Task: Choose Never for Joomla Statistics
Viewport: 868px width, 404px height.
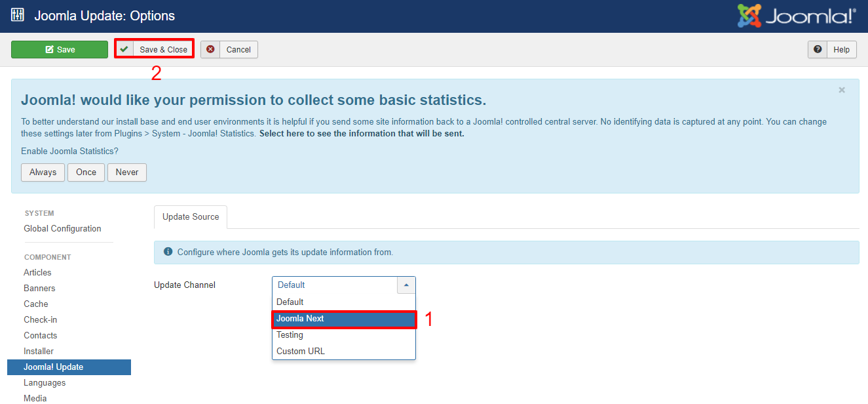Action: click(126, 172)
